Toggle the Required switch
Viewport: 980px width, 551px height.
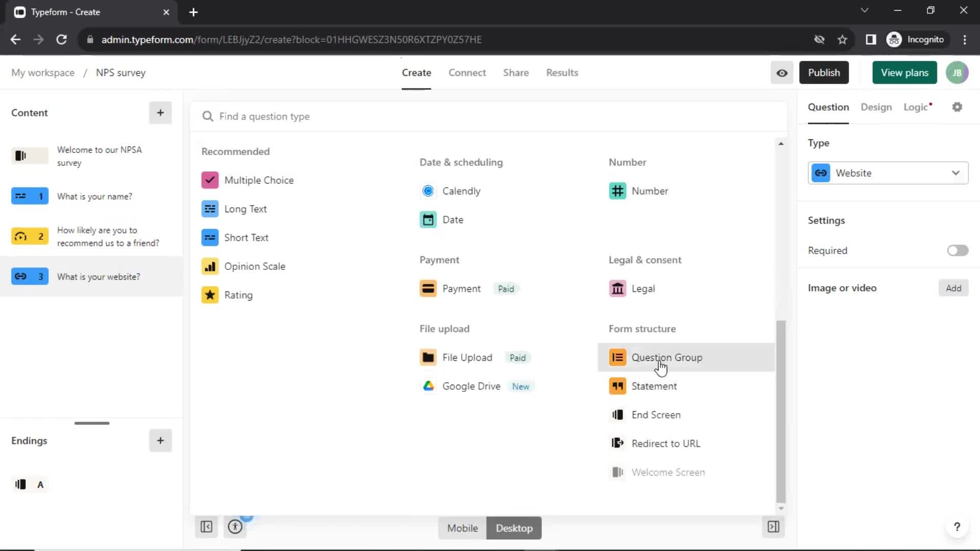[x=958, y=251]
